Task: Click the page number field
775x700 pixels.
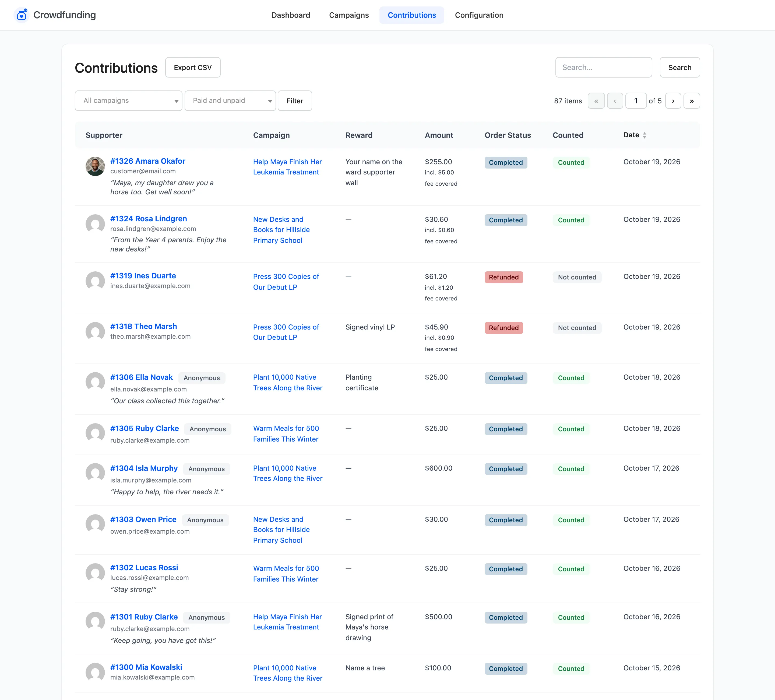Action: tap(636, 101)
